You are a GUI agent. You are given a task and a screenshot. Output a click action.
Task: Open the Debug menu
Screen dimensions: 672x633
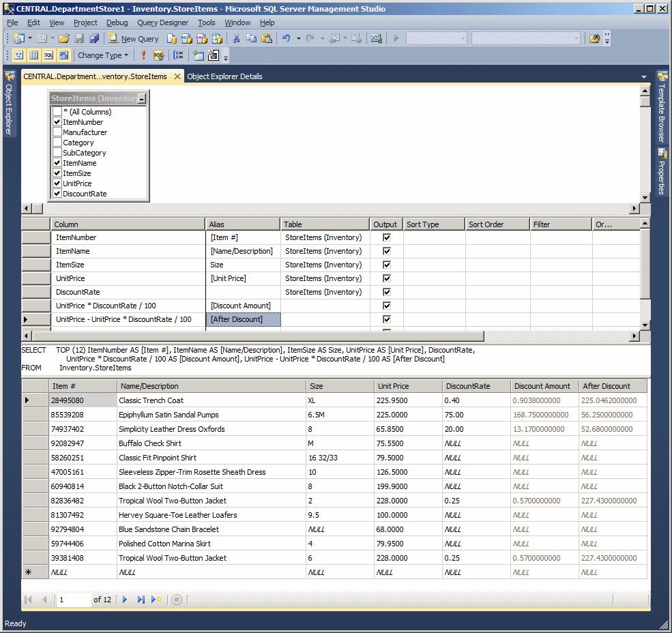coord(117,23)
